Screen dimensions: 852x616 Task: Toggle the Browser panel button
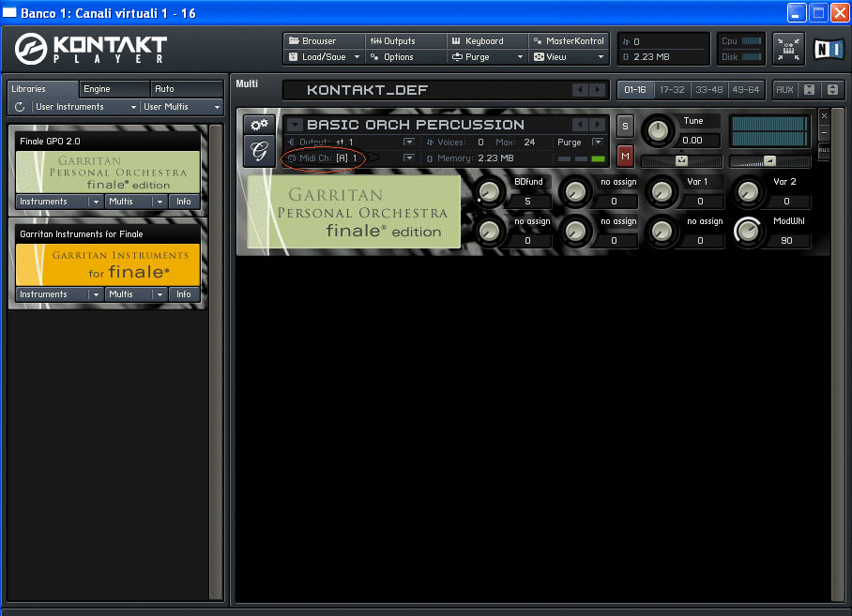point(324,41)
